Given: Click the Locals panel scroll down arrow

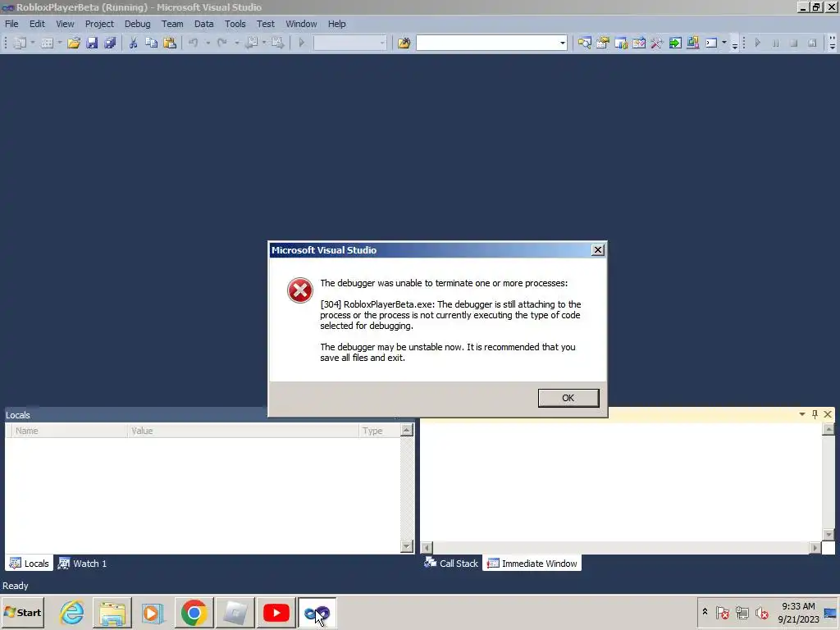Looking at the screenshot, I should point(407,546).
